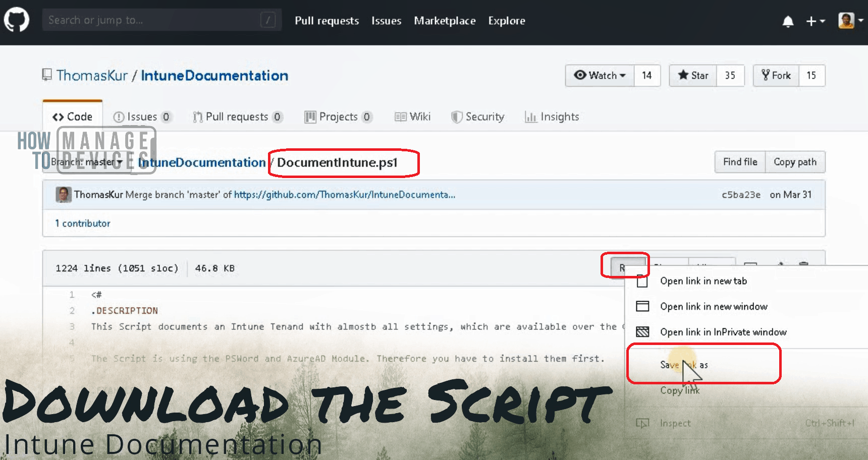The image size is (868, 460).
Task: Fork the repository
Action: [x=776, y=76]
